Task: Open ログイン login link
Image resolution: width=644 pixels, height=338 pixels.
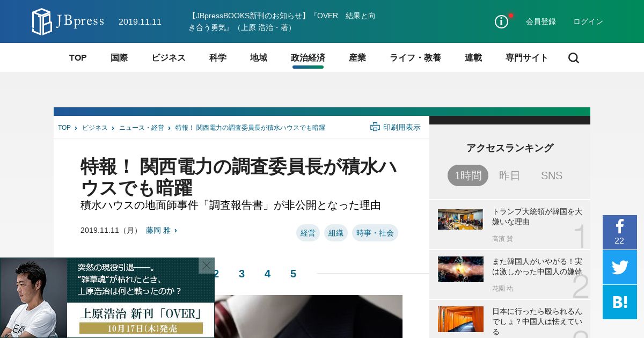Action: point(588,21)
